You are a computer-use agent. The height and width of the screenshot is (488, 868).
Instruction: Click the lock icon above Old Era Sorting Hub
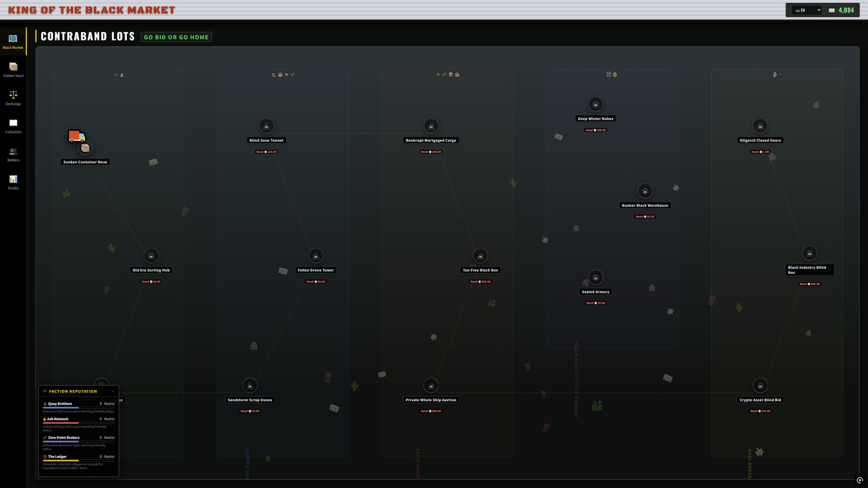(151, 256)
